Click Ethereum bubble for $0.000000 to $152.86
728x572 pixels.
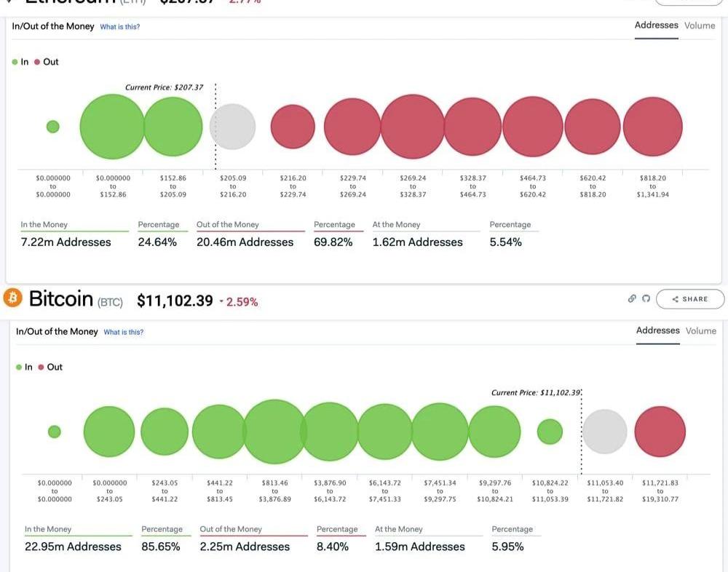(112, 127)
